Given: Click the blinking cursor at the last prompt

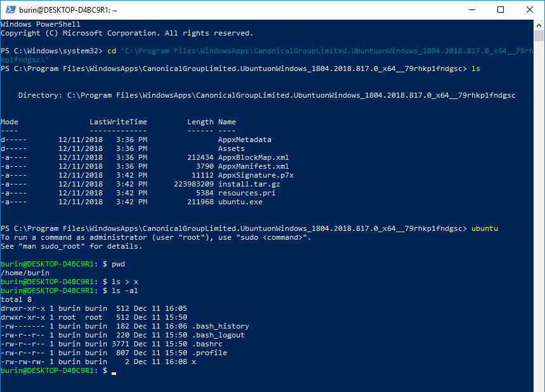Looking at the screenshot, I should (114, 372).
